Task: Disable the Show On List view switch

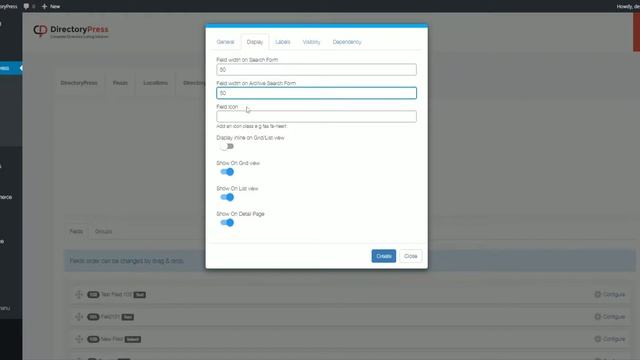Action: point(227,197)
